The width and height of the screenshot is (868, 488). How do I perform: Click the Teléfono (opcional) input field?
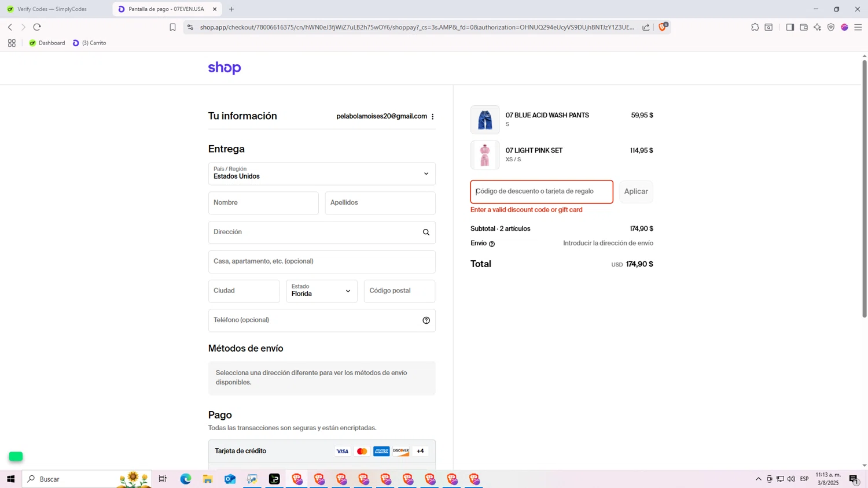pos(322,320)
